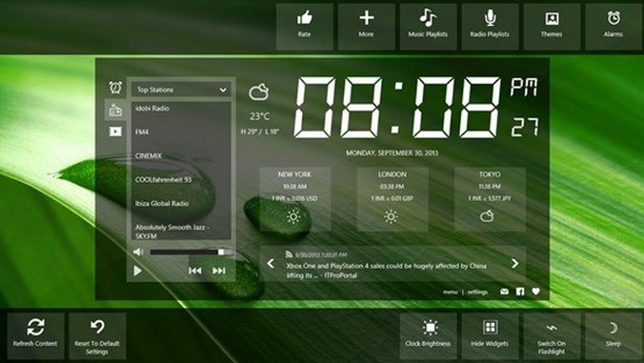Click Hide Widgets button
The height and width of the screenshot is (363, 644).
coord(490,336)
